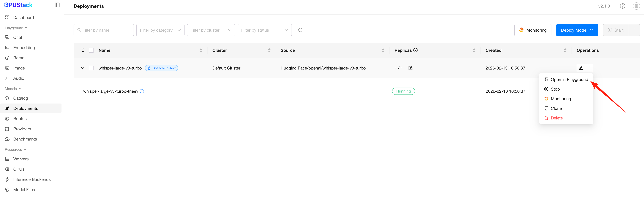The height and width of the screenshot is (198, 644).
Task: Click info icon beside whisper-large-v3-turbo-tneev
Action: coord(142,91)
